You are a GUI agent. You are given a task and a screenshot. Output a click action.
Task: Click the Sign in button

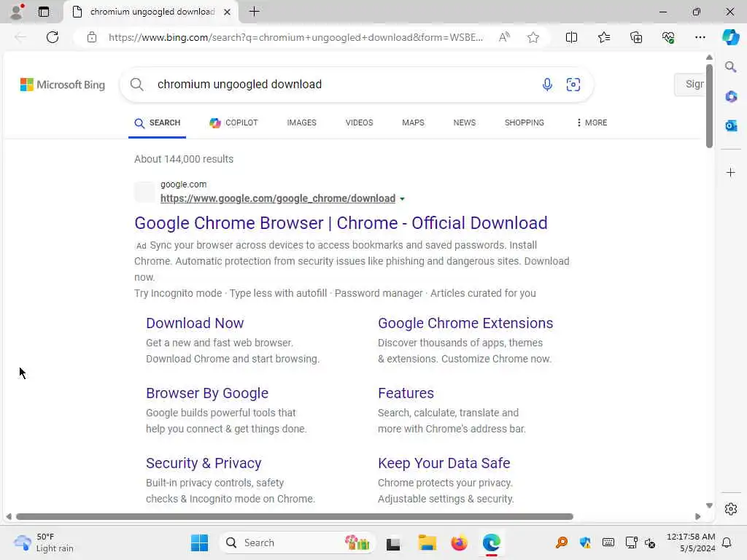click(689, 85)
